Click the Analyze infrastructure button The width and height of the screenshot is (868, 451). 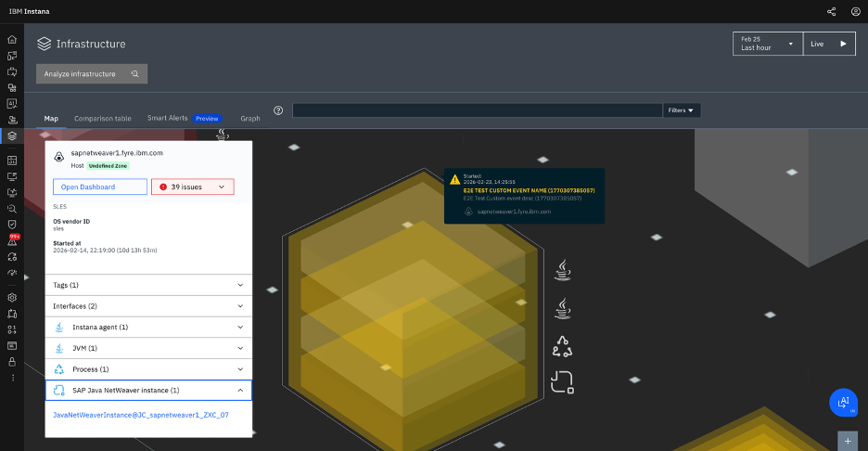(92, 73)
